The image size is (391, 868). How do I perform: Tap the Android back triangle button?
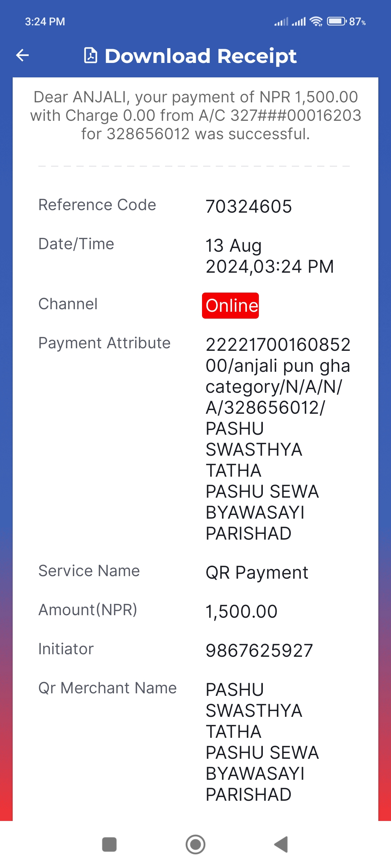(281, 844)
